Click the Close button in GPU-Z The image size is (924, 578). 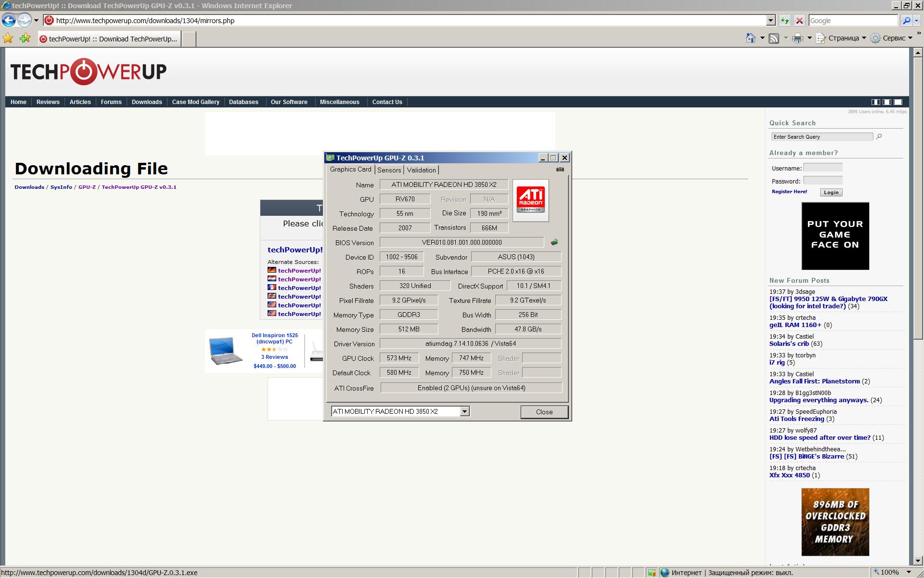pyautogui.click(x=544, y=412)
